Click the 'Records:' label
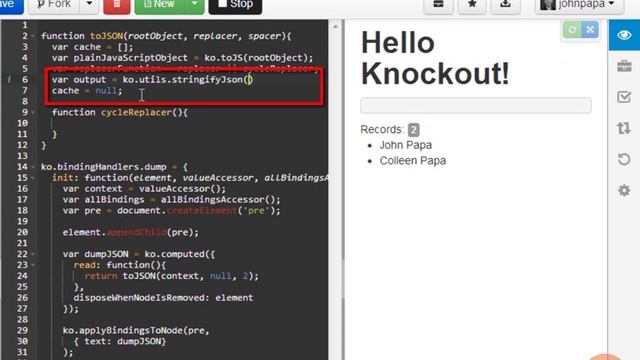This screenshot has width=640, height=360. tap(382, 130)
